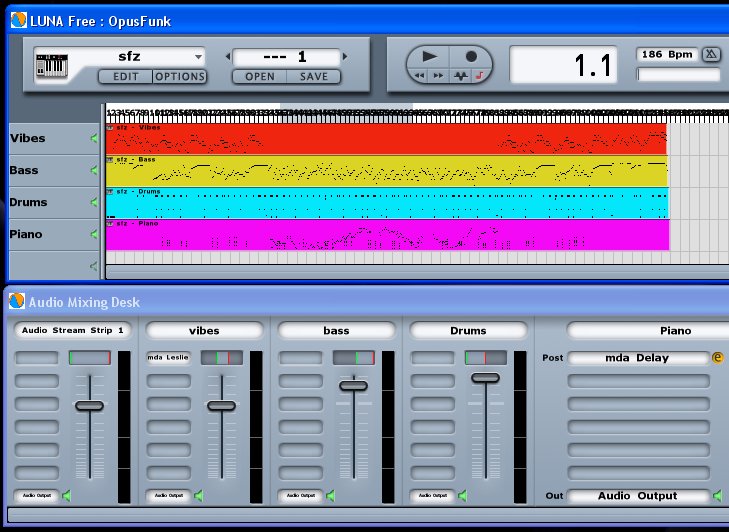Click the sfz keyboard instrument icon

coord(52,66)
